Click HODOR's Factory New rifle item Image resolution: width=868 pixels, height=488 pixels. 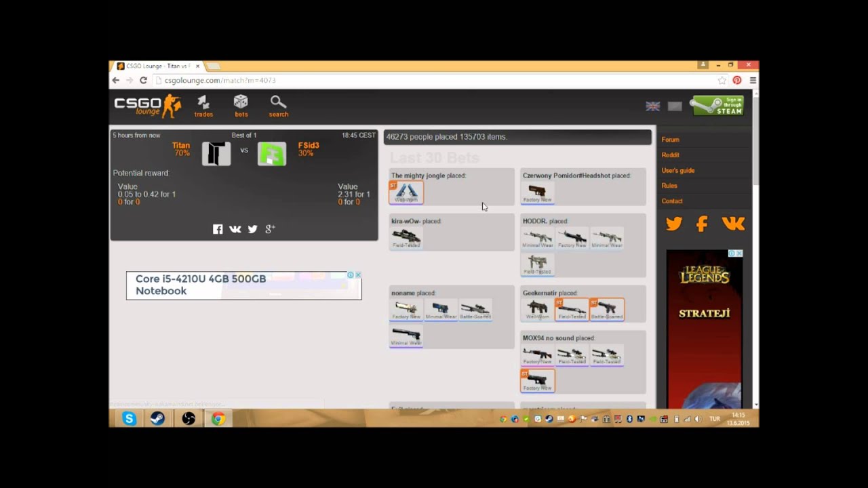572,238
